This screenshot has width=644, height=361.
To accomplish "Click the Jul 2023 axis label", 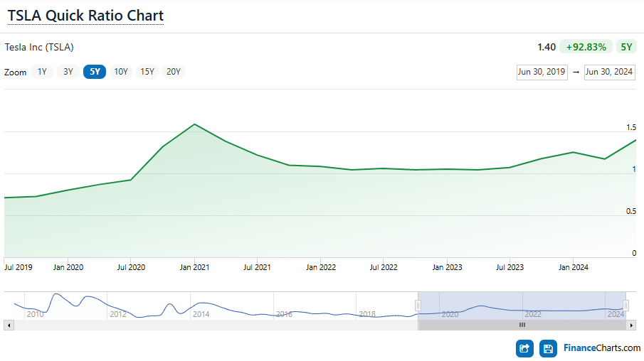I will (x=510, y=267).
